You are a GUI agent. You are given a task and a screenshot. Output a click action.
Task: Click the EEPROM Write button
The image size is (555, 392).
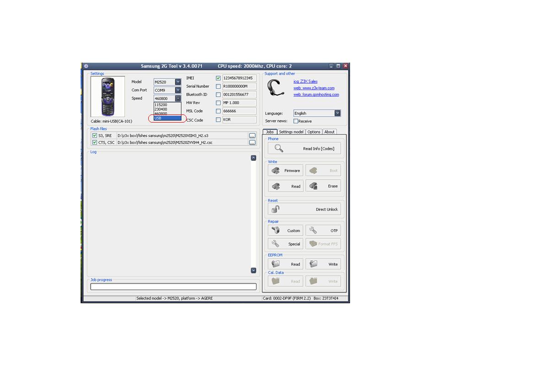point(323,264)
